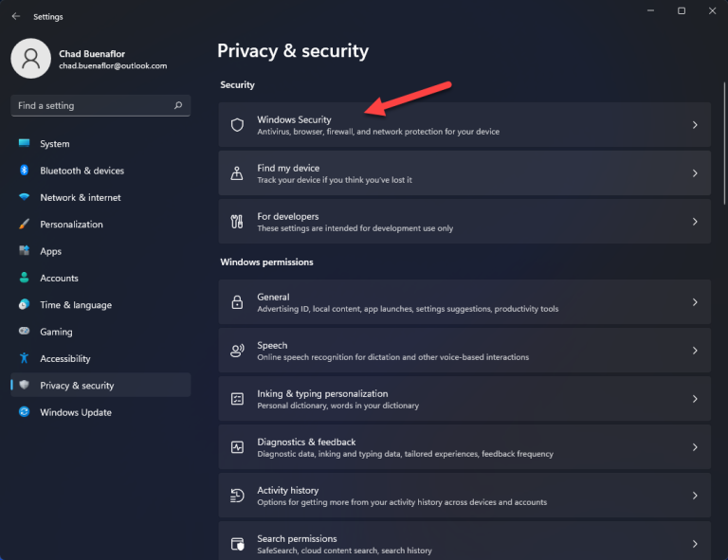The height and width of the screenshot is (560, 728).
Task: Click the Diagnostics & feedback chart icon
Action: pos(237,447)
